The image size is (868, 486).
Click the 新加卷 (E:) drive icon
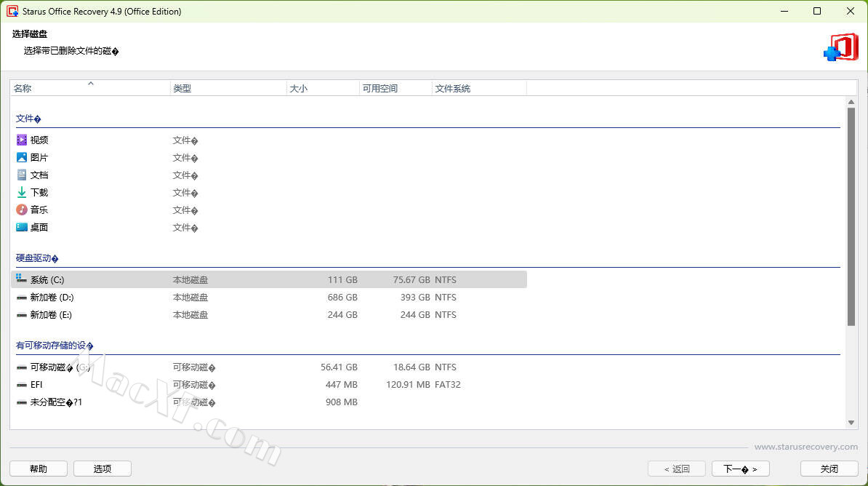click(x=22, y=315)
